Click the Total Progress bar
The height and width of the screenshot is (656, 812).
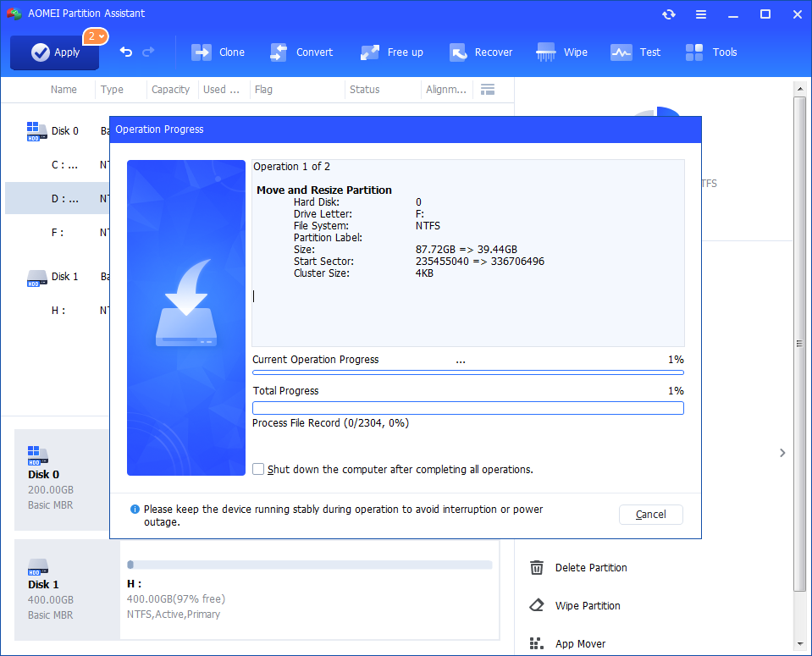pos(467,408)
